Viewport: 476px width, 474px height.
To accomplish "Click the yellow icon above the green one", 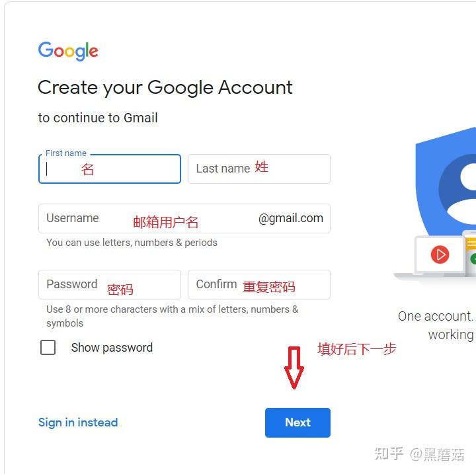I will [471, 244].
